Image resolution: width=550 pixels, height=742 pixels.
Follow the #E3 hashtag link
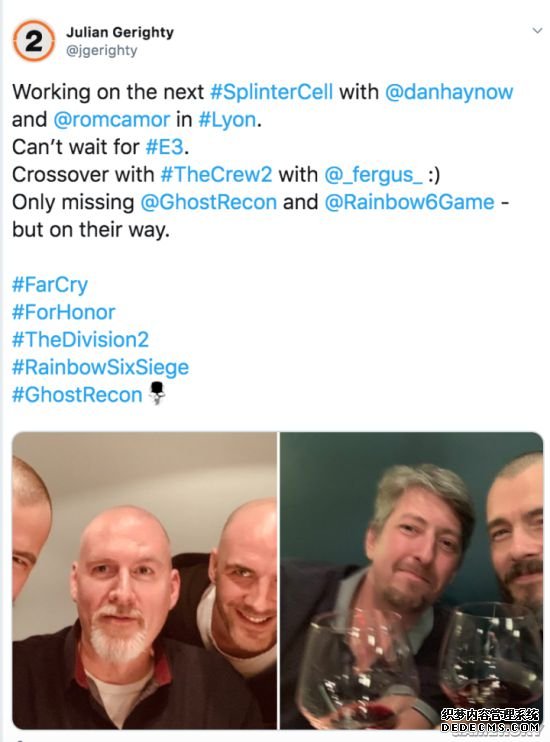coord(164,147)
